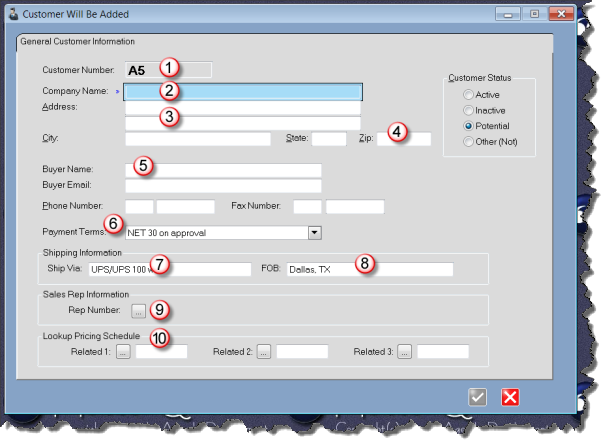Image resolution: width=610 pixels, height=448 pixels.
Task: Click the first Address line field
Action: tap(243, 108)
